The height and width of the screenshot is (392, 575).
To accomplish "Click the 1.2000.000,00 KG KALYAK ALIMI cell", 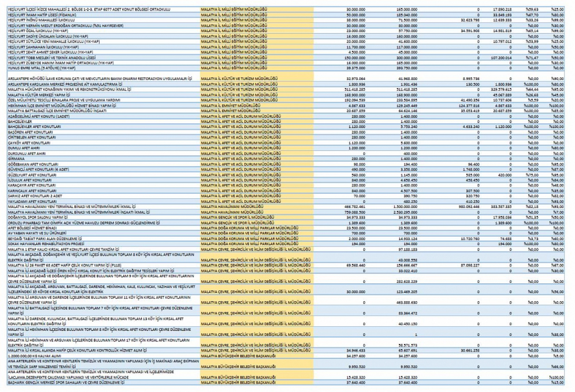I will 34,356.
